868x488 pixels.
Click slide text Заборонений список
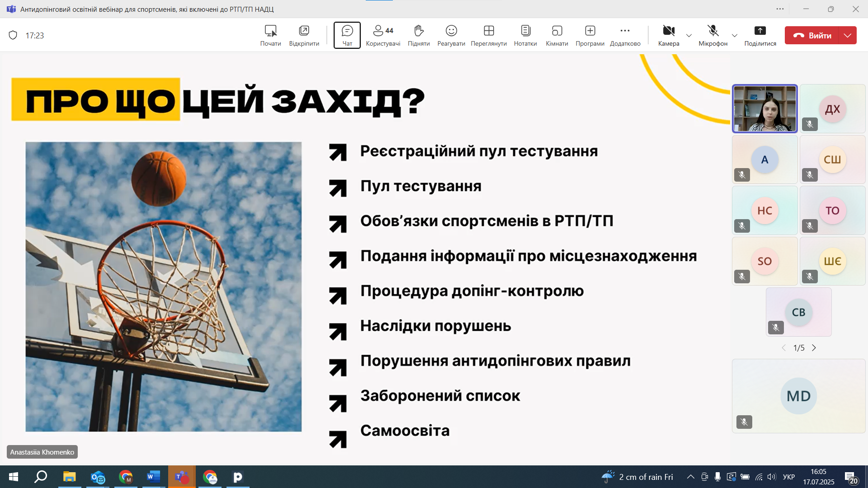pyautogui.click(x=440, y=396)
